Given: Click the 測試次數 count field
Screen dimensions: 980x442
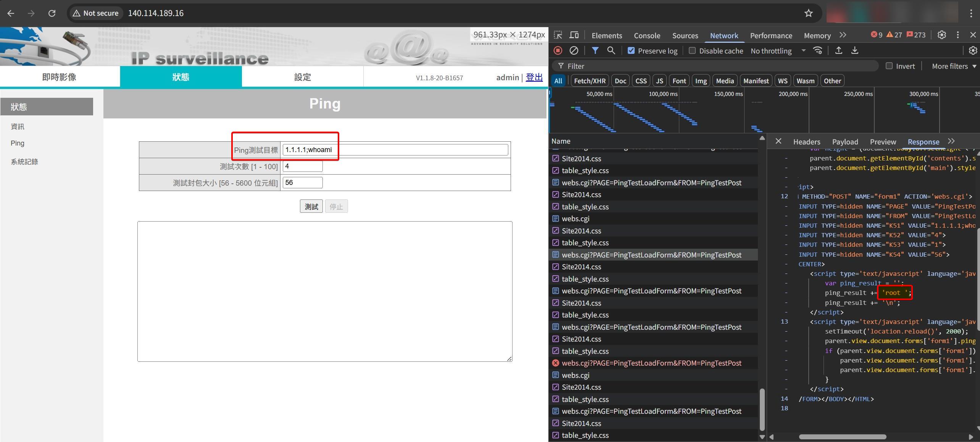Looking at the screenshot, I should click(x=302, y=166).
